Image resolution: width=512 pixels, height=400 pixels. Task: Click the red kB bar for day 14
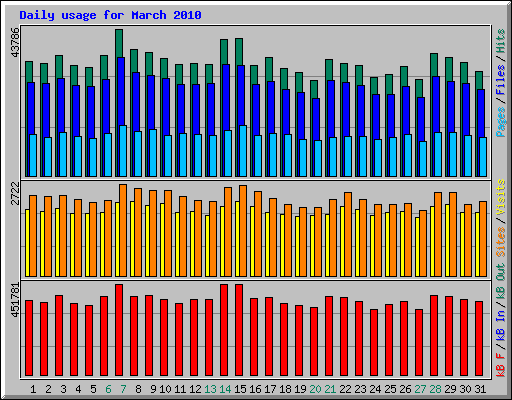pyautogui.click(x=224, y=330)
